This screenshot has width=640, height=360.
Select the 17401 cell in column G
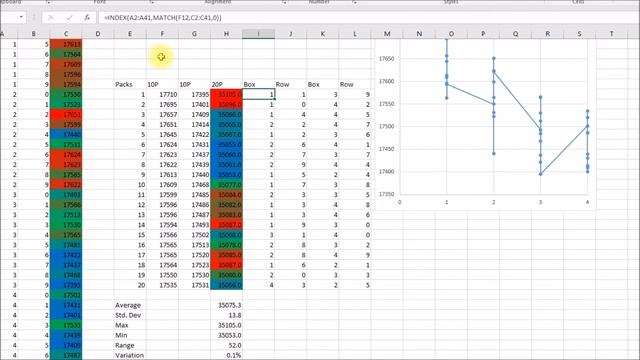point(194,104)
